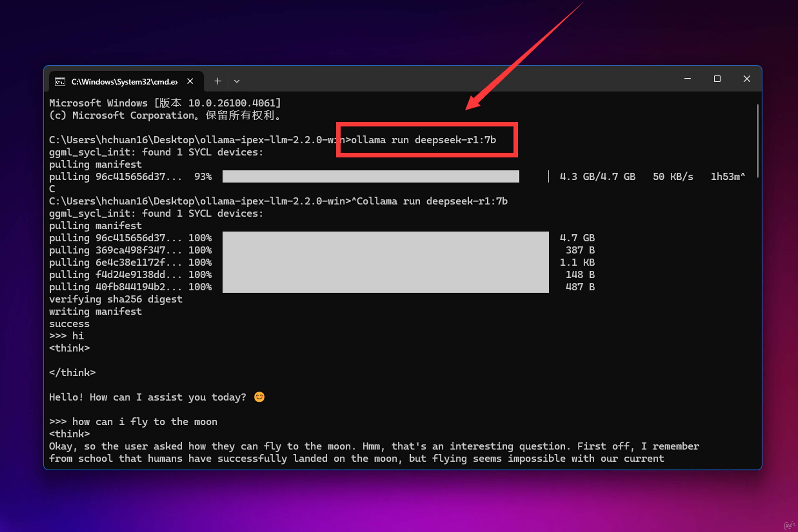Close the terminal window
This screenshot has height=532, width=798.
[747, 79]
